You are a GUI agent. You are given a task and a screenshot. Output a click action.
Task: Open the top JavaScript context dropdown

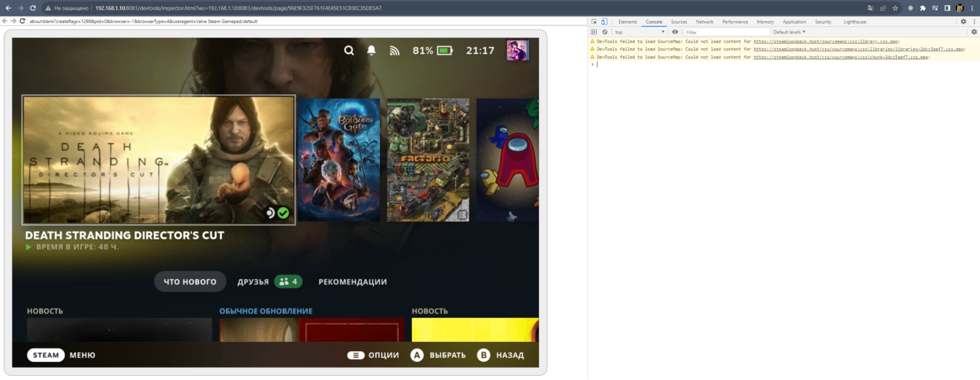pyautogui.click(x=640, y=32)
